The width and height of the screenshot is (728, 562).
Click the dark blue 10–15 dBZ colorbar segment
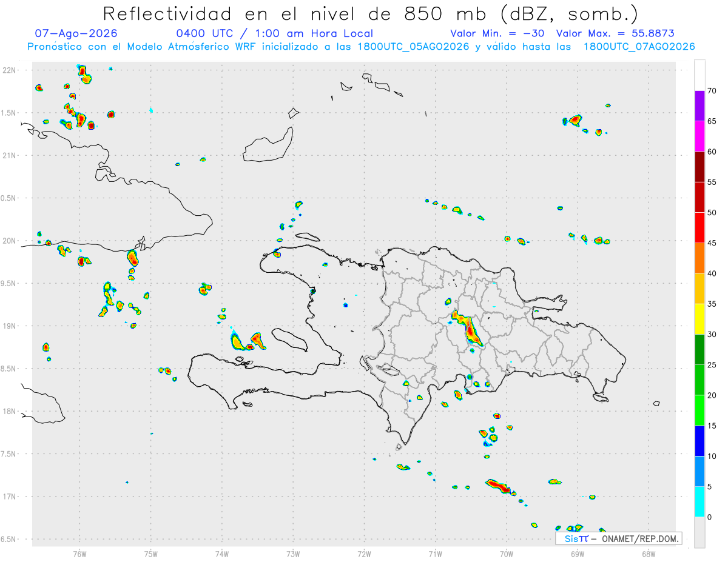699,441
